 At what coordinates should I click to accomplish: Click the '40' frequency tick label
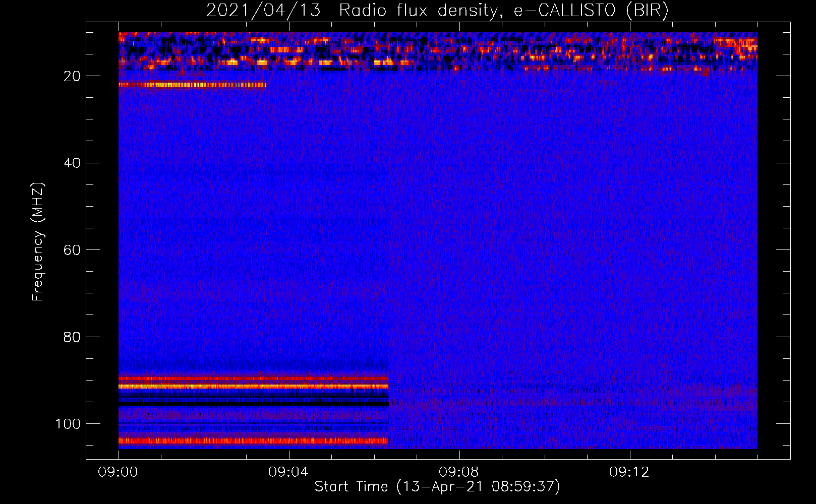pos(72,163)
